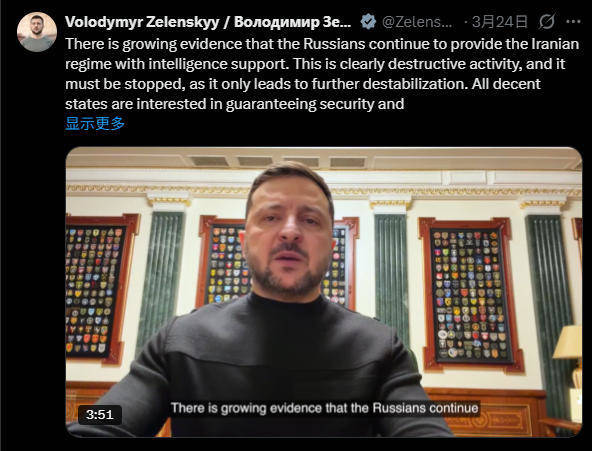Click the left framed patch display in video

tap(99, 289)
